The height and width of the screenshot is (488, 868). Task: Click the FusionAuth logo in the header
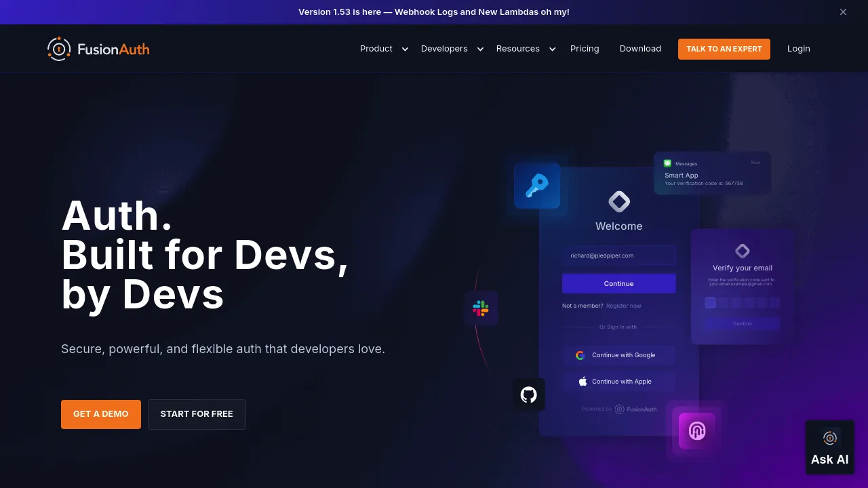(98, 49)
